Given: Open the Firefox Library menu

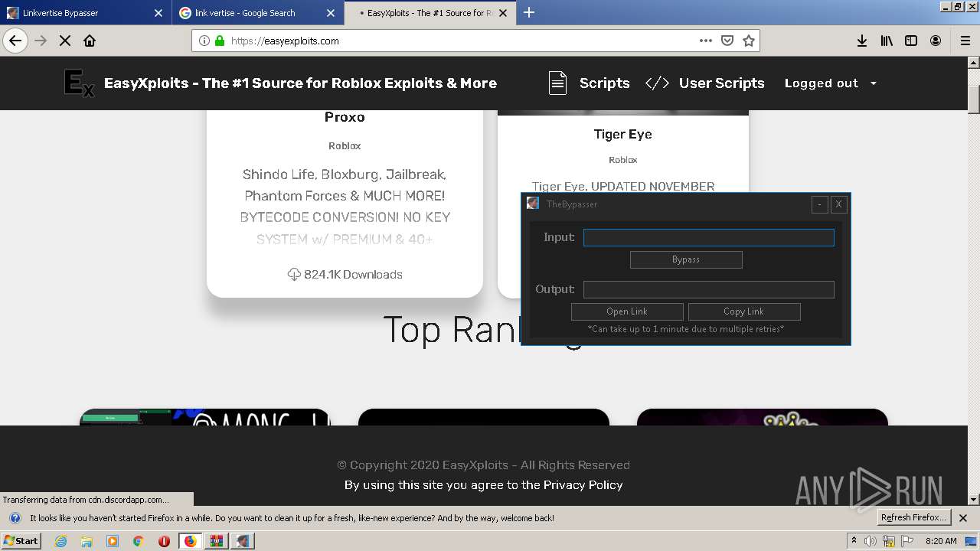Looking at the screenshot, I should point(887,41).
